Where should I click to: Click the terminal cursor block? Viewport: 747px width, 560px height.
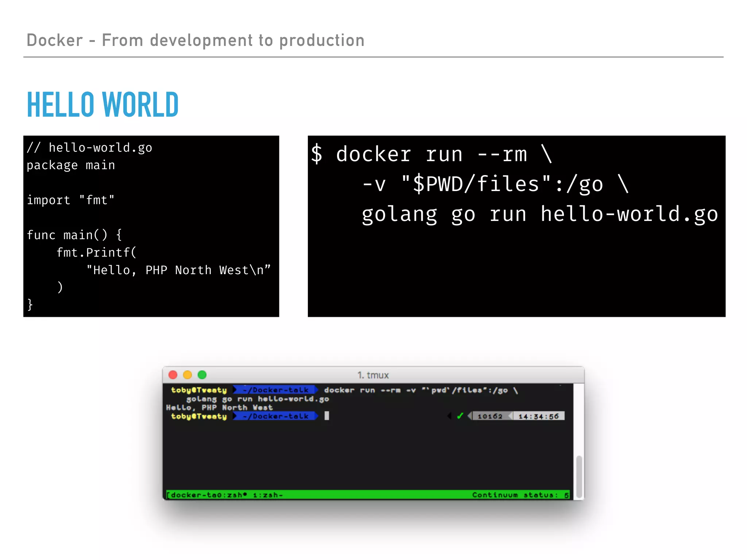[x=327, y=416]
